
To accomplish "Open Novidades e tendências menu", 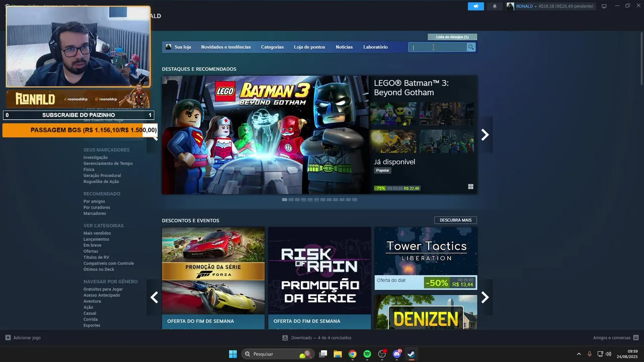I will pos(226,47).
